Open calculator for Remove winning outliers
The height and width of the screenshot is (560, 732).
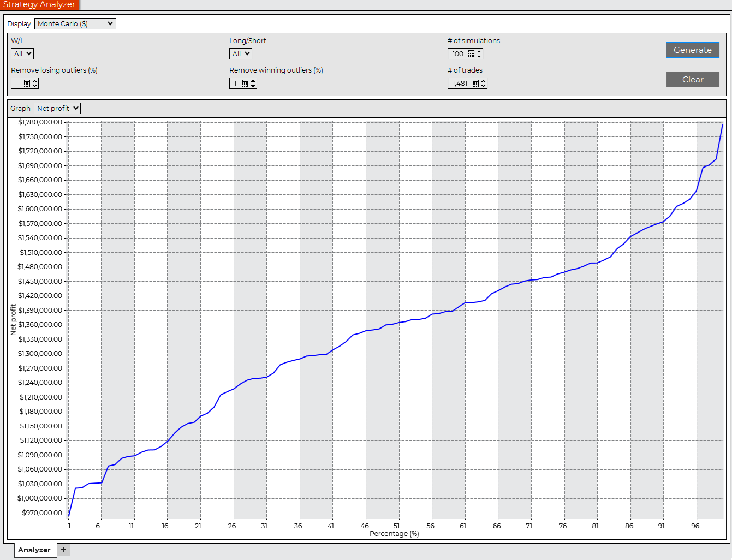[245, 84]
